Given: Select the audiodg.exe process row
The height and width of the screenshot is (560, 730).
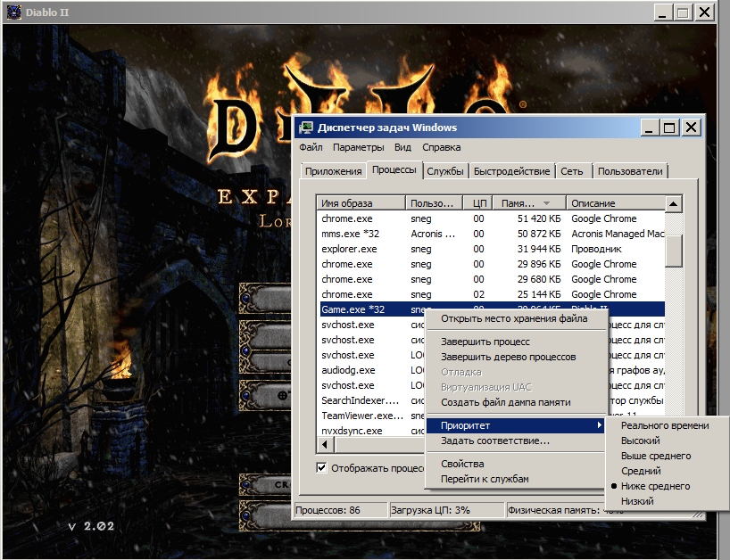Looking at the screenshot, I should [372, 370].
